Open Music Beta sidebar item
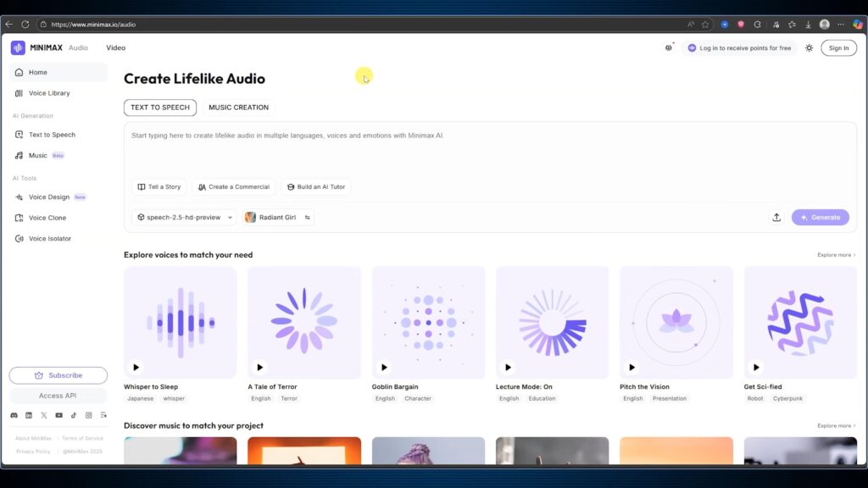 point(58,156)
